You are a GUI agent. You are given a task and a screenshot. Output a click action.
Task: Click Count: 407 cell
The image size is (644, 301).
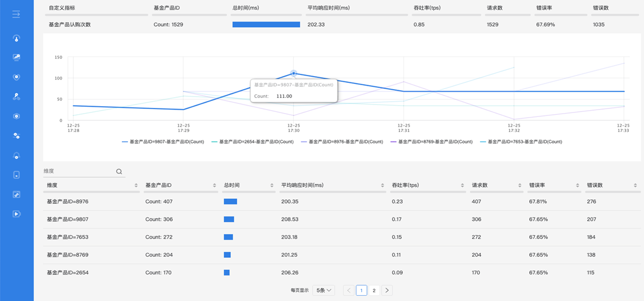click(159, 202)
